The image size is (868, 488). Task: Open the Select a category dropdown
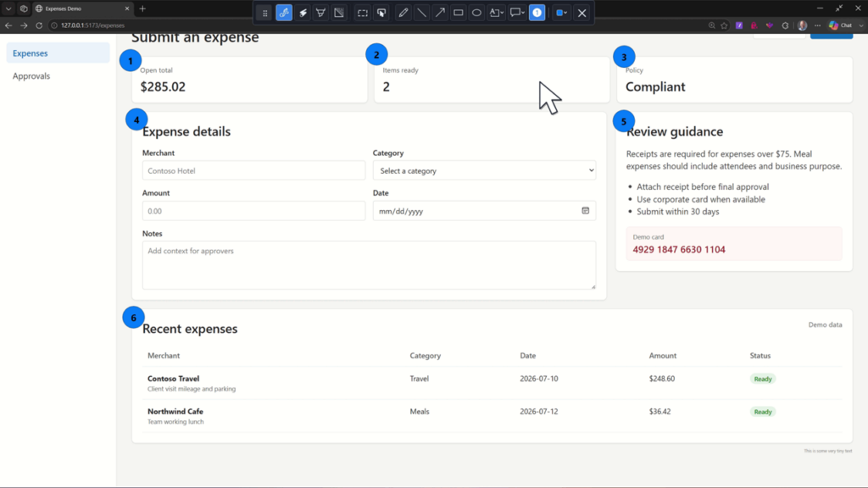[484, 170]
